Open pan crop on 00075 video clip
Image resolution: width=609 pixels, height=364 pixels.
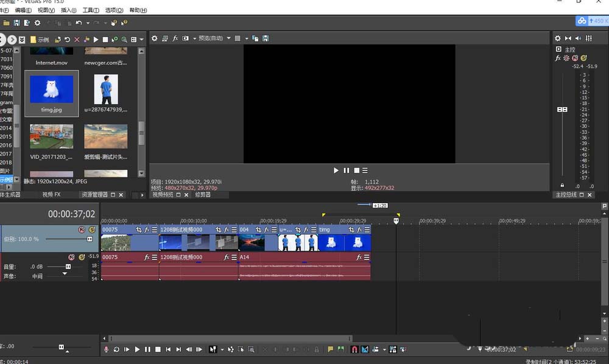(139, 229)
